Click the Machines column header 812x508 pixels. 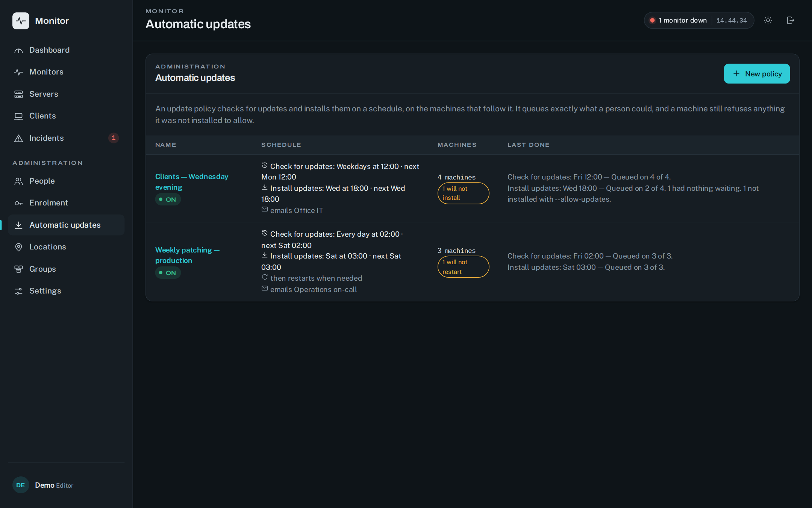[x=457, y=145]
